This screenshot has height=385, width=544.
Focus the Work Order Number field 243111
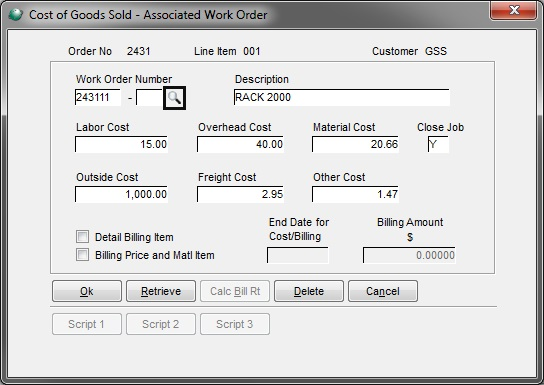click(x=98, y=97)
